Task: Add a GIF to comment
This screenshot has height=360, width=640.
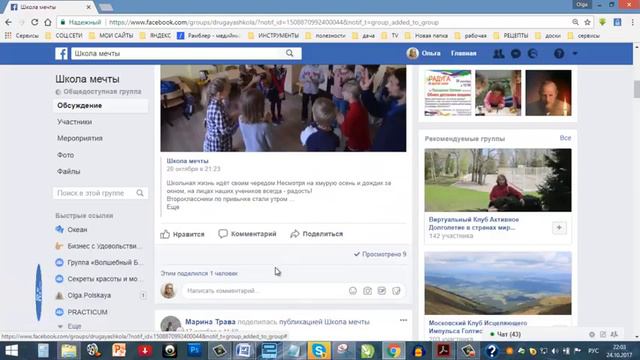Action: click(382, 291)
